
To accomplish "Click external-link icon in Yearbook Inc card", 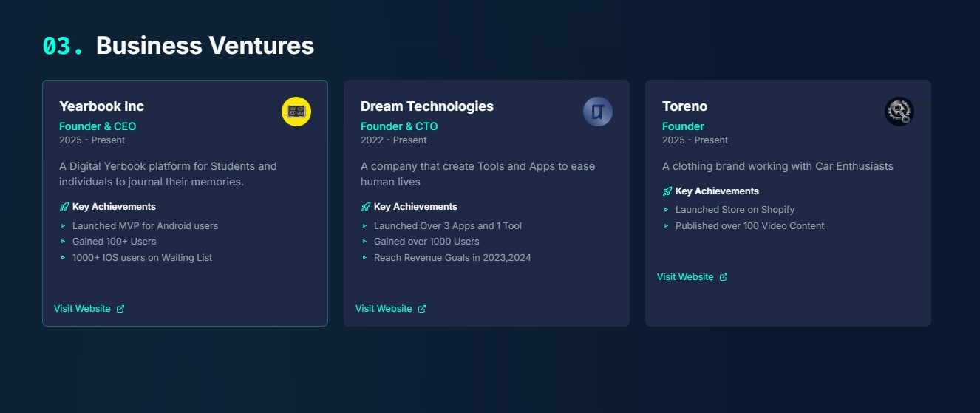I will [120, 309].
